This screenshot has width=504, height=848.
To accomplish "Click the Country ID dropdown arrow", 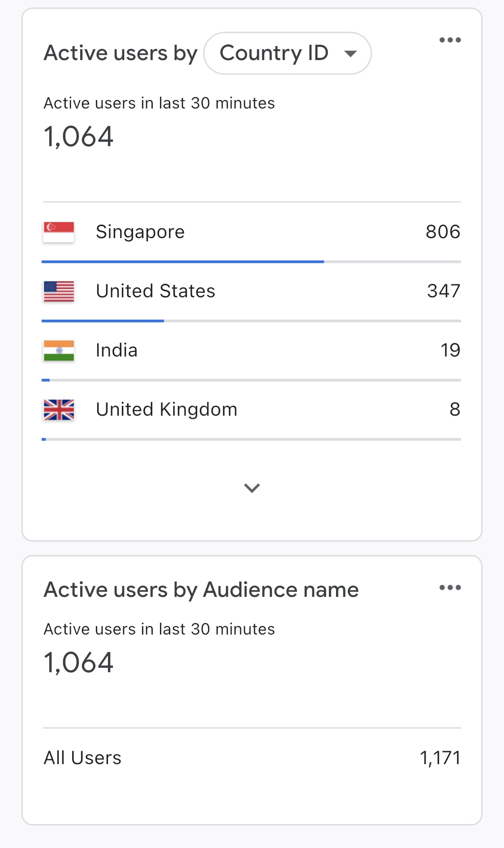I will (x=350, y=54).
